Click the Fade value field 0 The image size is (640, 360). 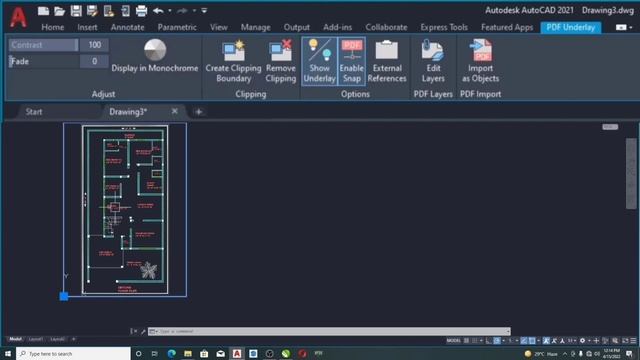click(94, 62)
